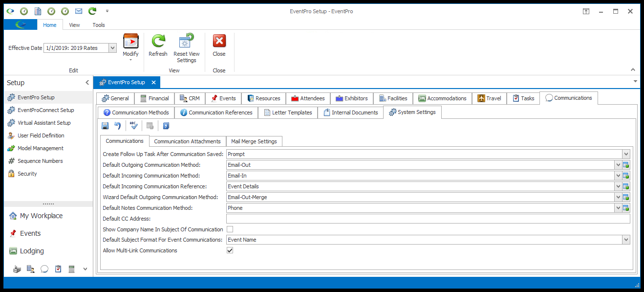Expand Default Subject Format dropdown

tap(626, 240)
